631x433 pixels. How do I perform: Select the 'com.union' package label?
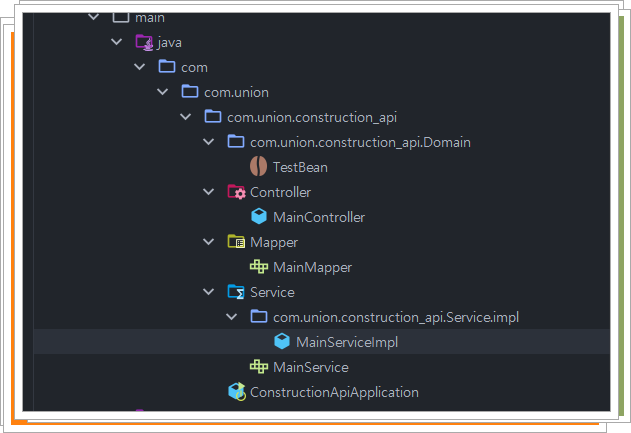(x=236, y=93)
